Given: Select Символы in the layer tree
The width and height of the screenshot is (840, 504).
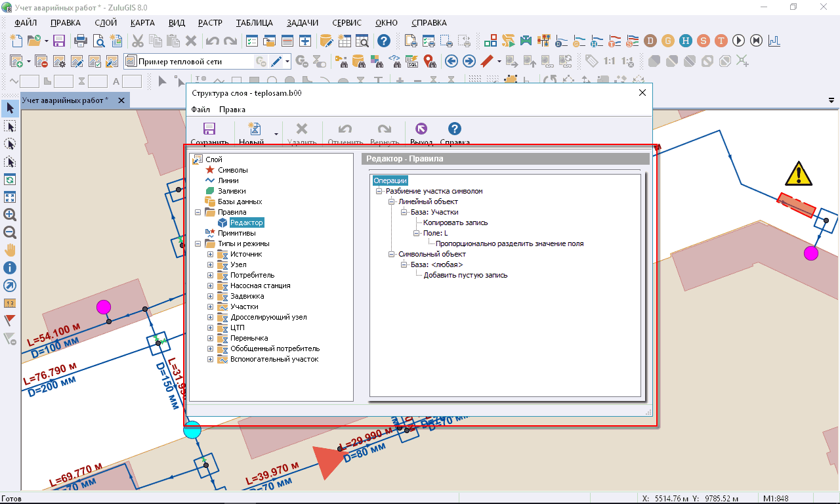Looking at the screenshot, I should pos(232,170).
